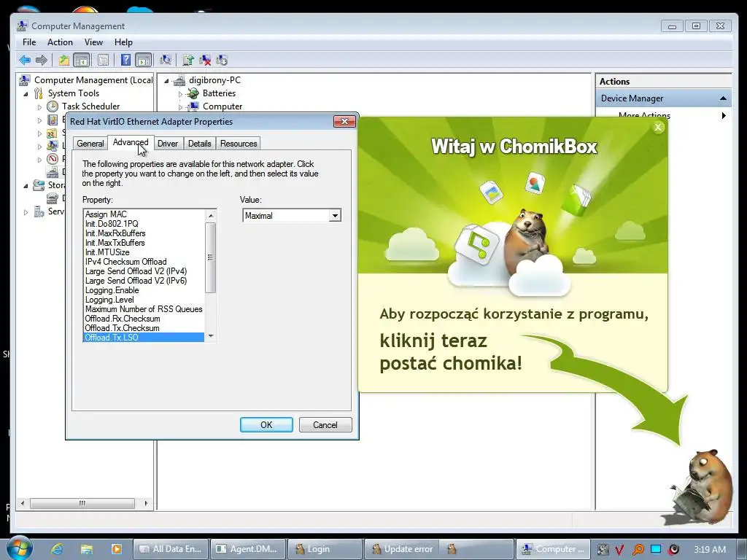
Task: Click the Properties toolbar icon
Action: [x=103, y=60]
